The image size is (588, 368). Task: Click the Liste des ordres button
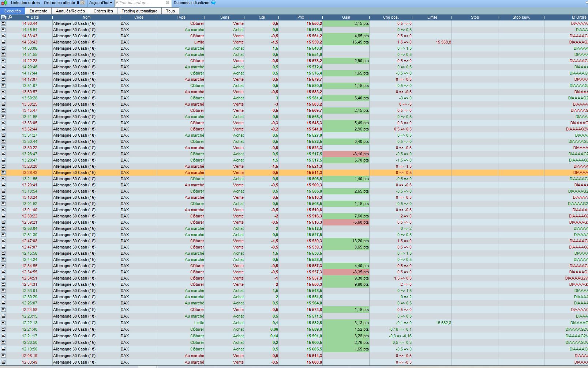click(25, 3)
